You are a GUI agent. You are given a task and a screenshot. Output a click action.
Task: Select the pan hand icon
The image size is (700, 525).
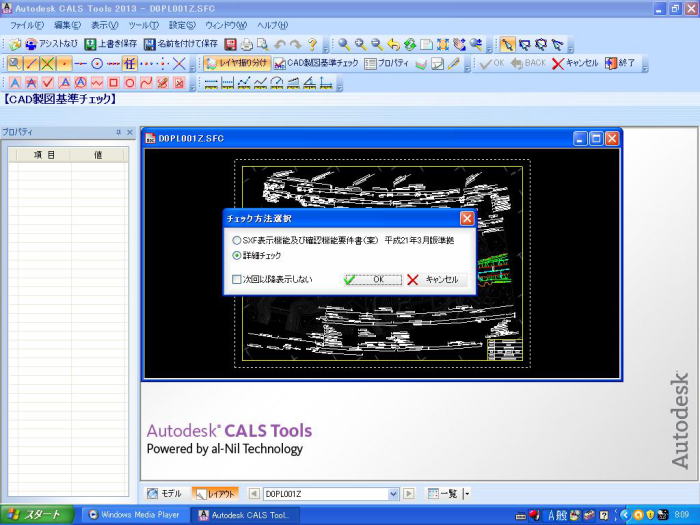pyautogui.click(x=459, y=44)
